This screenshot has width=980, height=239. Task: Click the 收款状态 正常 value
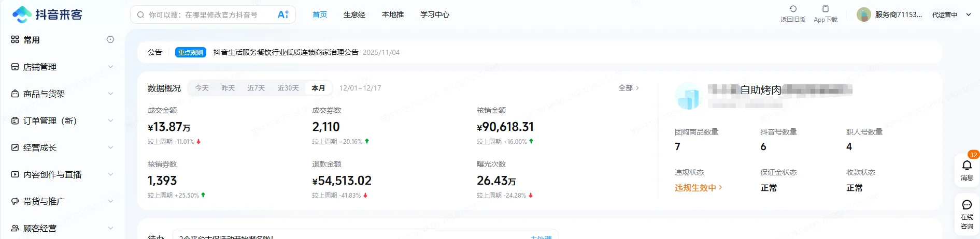point(855,188)
